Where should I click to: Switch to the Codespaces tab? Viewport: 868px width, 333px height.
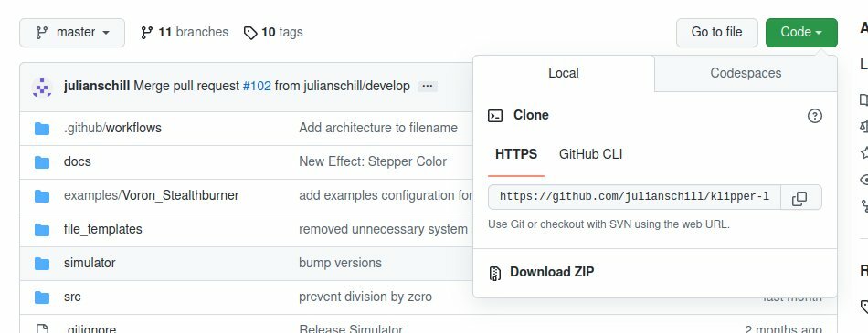(x=746, y=73)
